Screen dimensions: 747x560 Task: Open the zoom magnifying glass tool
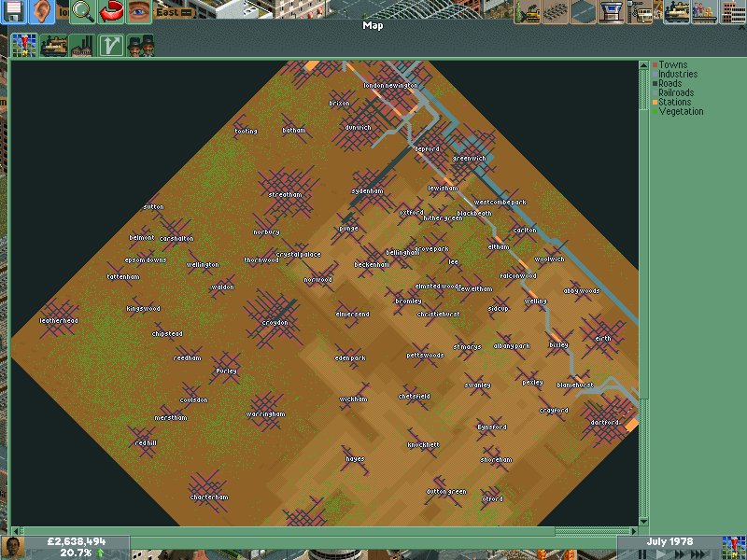tap(83, 11)
